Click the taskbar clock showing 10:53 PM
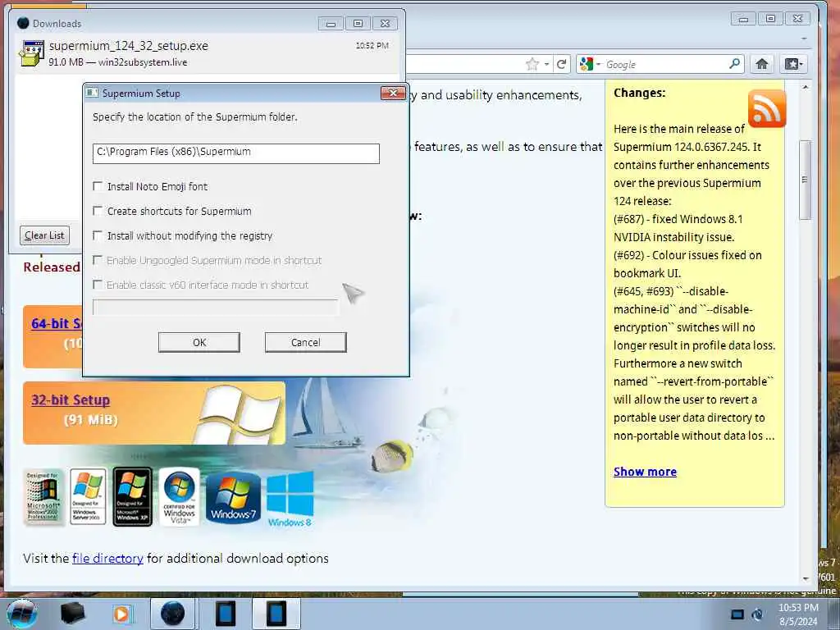840x630 pixels. pyautogui.click(x=798, y=608)
